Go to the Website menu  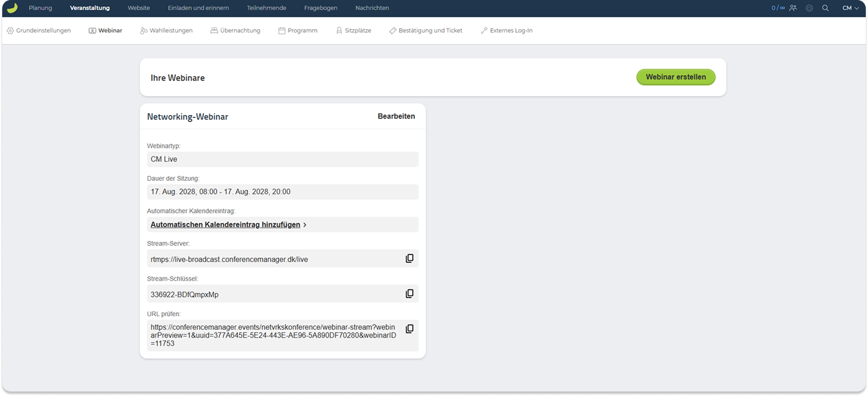[x=139, y=8]
